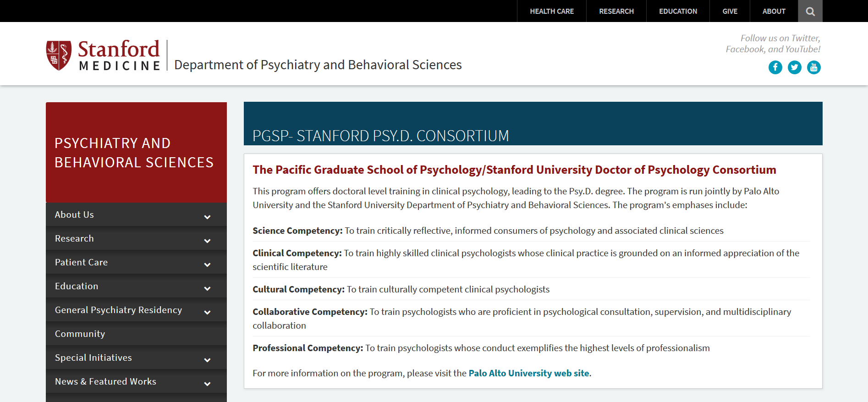Go to Patient Care in sidebar
This screenshot has width=868, height=402.
[81, 262]
